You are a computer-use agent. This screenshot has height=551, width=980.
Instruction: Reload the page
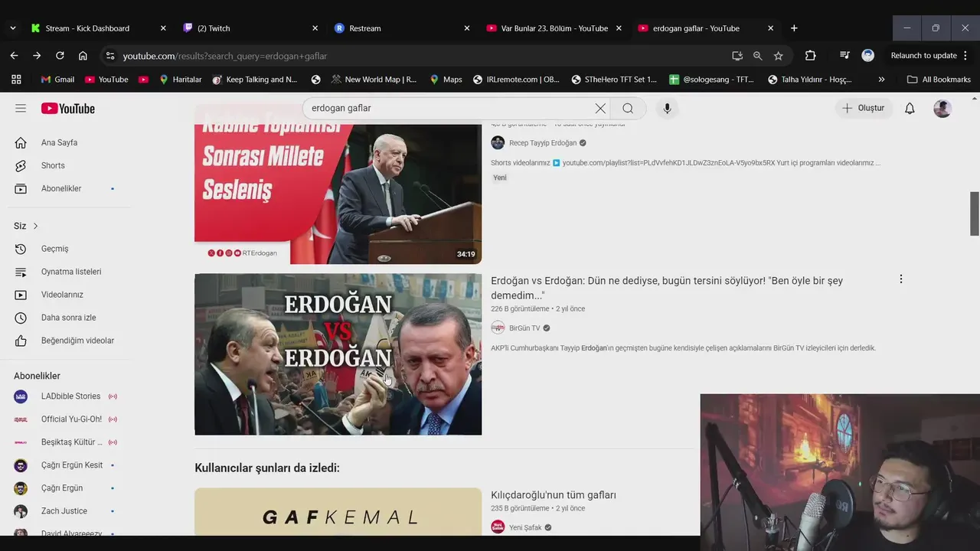coord(60,55)
